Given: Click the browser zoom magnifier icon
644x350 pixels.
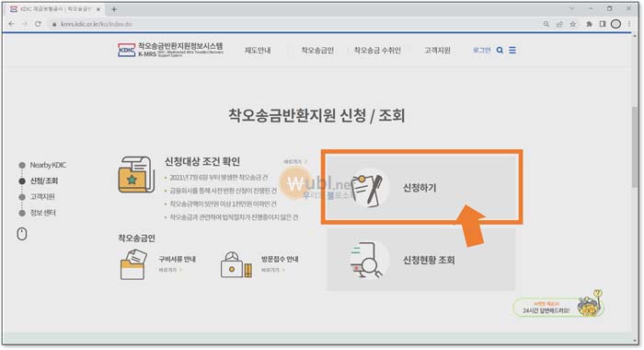Looking at the screenshot, I should pyautogui.click(x=546, y=24).
